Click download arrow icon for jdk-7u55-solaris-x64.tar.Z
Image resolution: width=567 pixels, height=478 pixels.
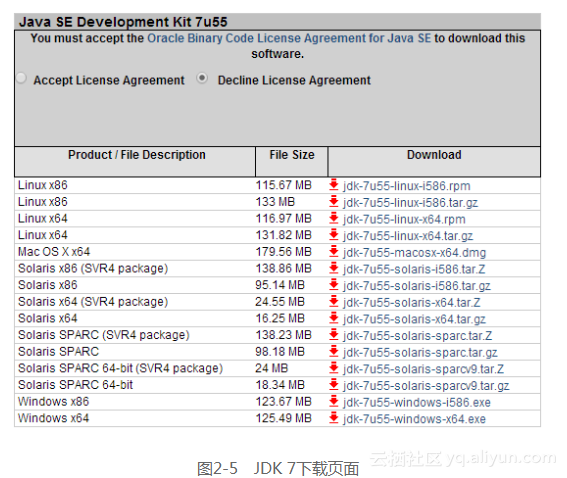[333, 301]
